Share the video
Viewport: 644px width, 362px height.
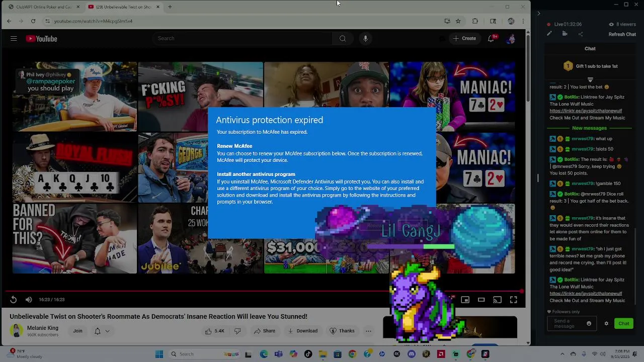pyautogui.click(x=264, y=331)
